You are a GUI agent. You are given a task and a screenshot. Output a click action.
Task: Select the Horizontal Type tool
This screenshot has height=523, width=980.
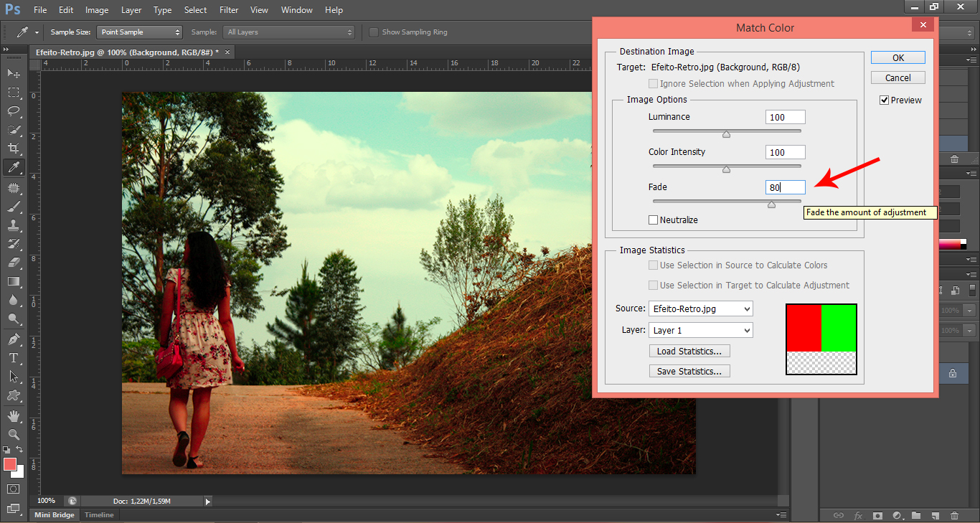click(14, 357)
